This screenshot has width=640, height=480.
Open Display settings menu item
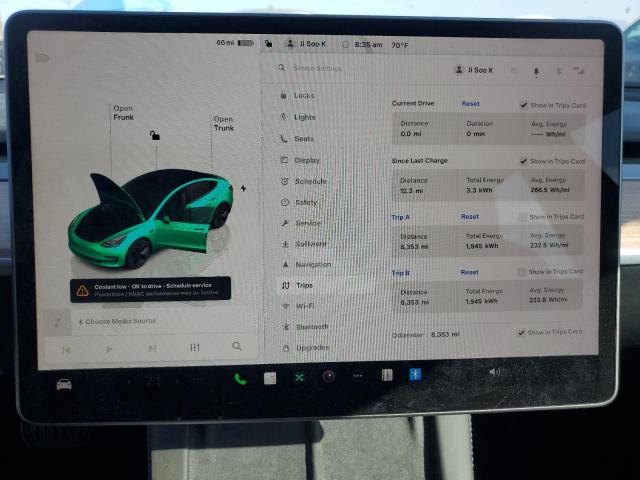pos(306,160)
